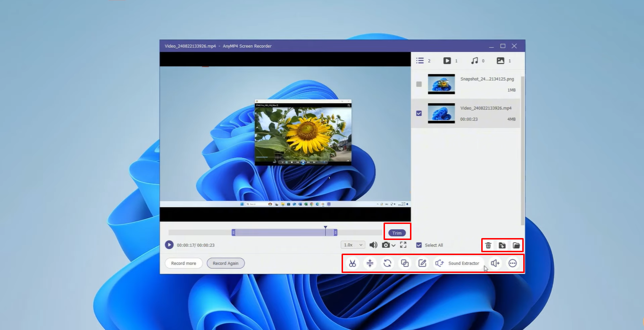Expand the snapshot camera dropdown arrow
The width and height of the screenshot is (644, 330).
[394, 245]
